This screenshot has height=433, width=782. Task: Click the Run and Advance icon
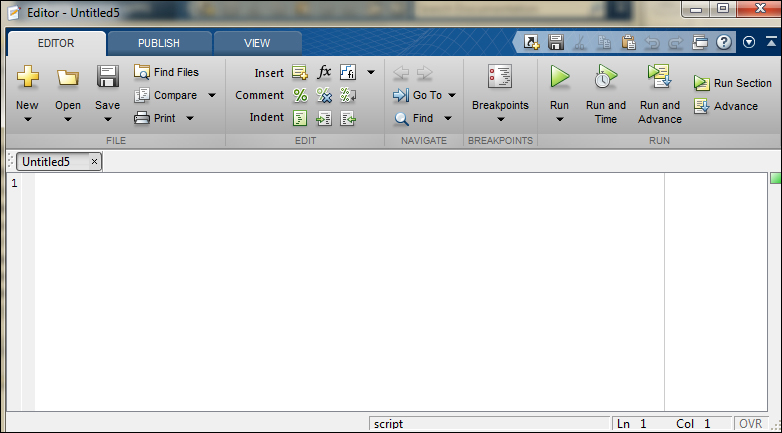click(x=660, y=76)
